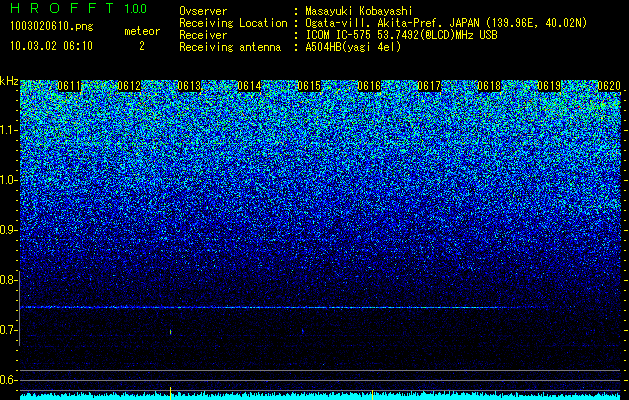Click the ICOM IC-575 receiver text

(x=402, y=35)
